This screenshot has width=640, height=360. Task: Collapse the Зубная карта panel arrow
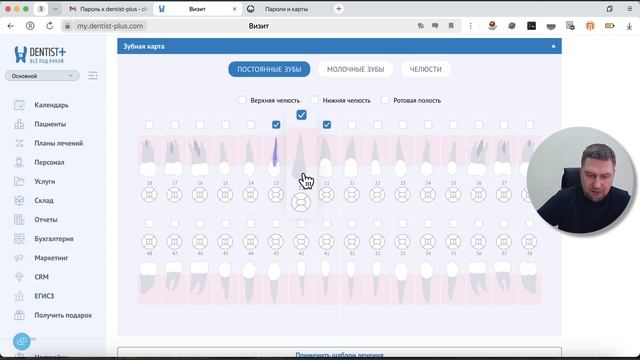553,46
